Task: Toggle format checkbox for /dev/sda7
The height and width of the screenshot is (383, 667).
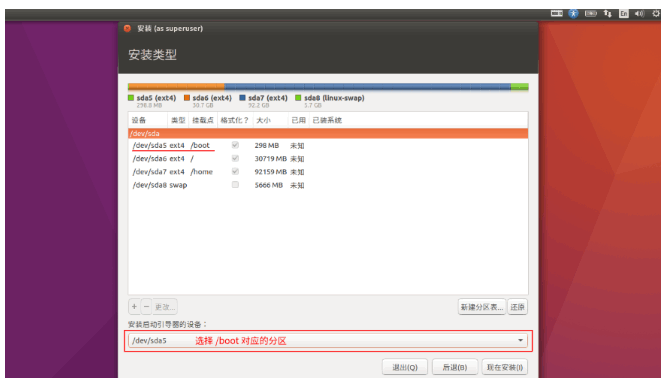Action: click(x=235, y=171)
